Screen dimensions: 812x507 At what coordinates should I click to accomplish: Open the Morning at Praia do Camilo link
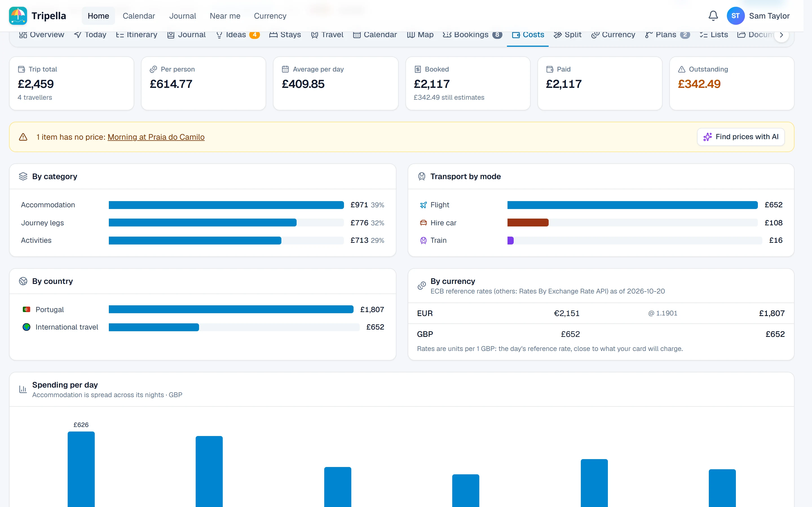tap(156, 137)
